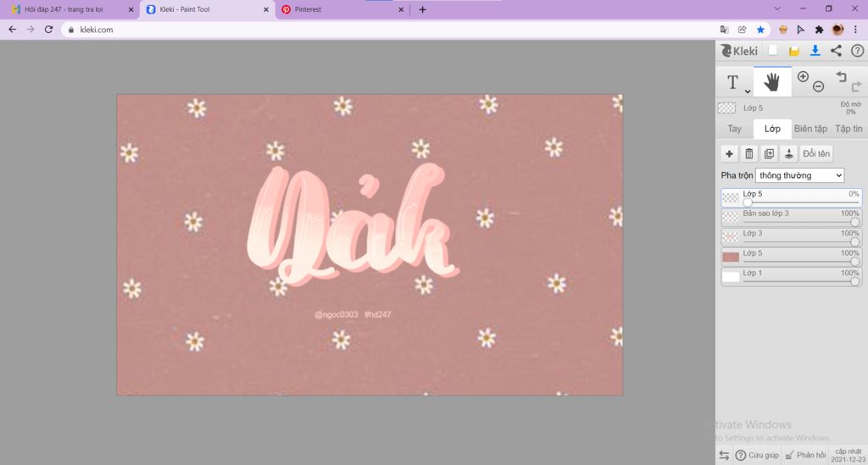Screen dimensions: 868x465
Task: Create a new image with white page icon
Action: click(x=773, y=50)
